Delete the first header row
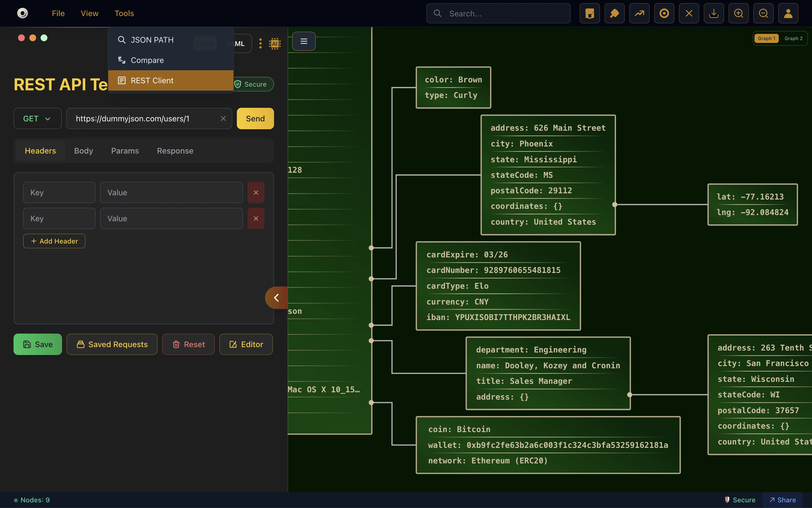 (x=256, y=192)
